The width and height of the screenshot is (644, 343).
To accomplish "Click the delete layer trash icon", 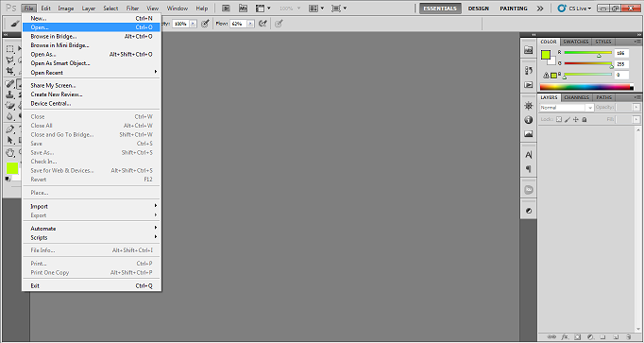I will (x=628, y=336).
